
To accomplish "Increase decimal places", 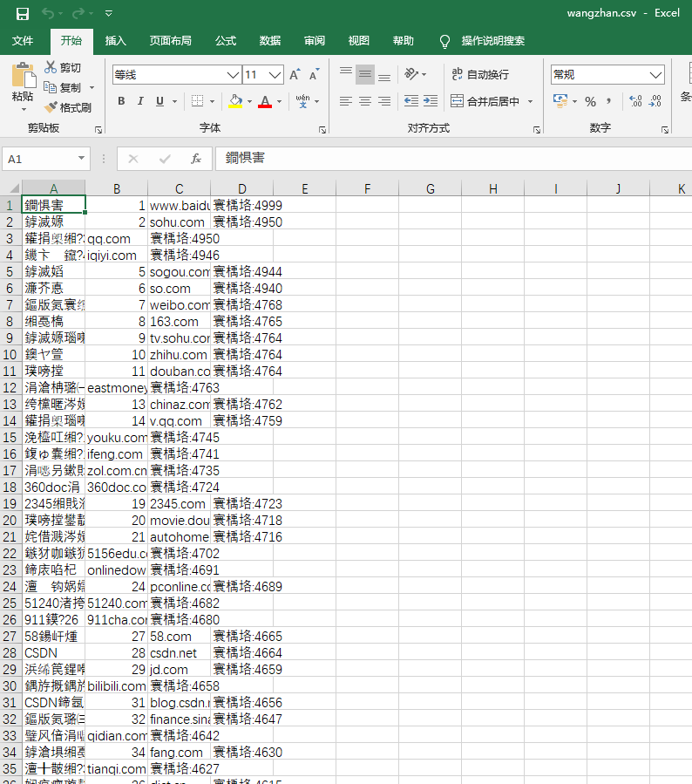I will (635, 101).
